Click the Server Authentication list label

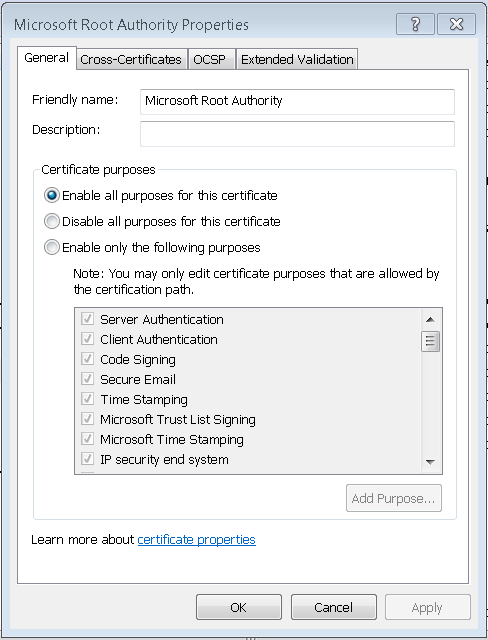(162, 319)
